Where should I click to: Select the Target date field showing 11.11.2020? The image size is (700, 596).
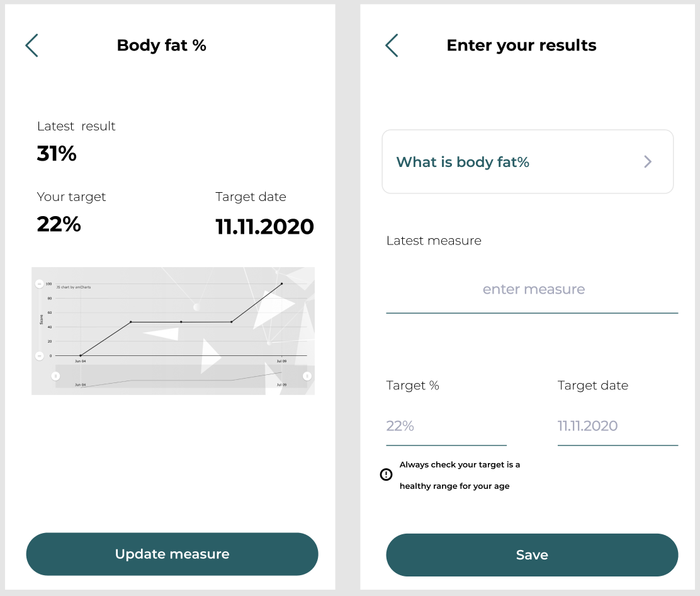(x=618, y=427)
